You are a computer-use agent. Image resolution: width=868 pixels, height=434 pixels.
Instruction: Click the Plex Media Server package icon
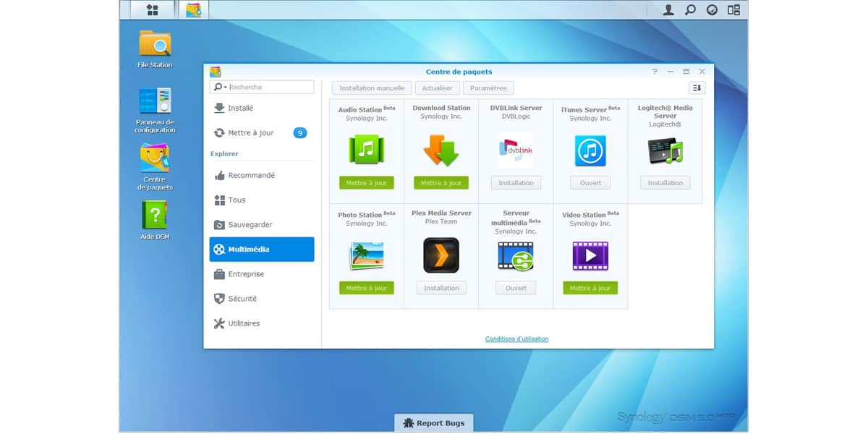pos(441,255)
